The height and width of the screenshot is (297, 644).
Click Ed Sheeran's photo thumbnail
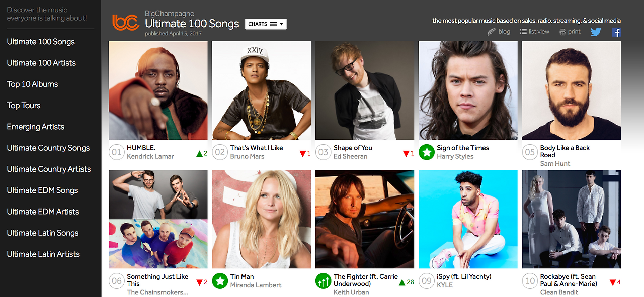(365, 90)
